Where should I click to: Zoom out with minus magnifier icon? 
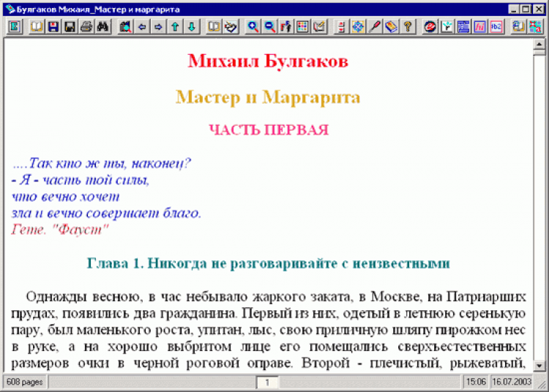point(269,26)
